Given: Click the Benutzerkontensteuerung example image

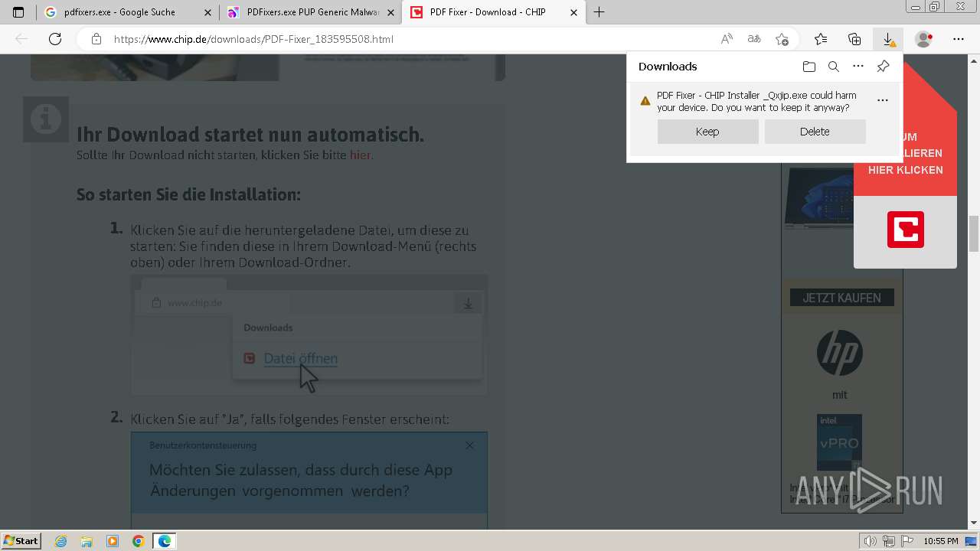Looking at the screenshot, I should [x=309, y=480].
